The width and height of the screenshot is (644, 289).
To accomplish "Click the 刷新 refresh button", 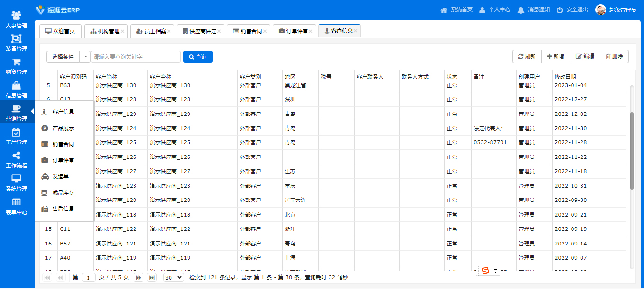I will click(x=527, y=56).
